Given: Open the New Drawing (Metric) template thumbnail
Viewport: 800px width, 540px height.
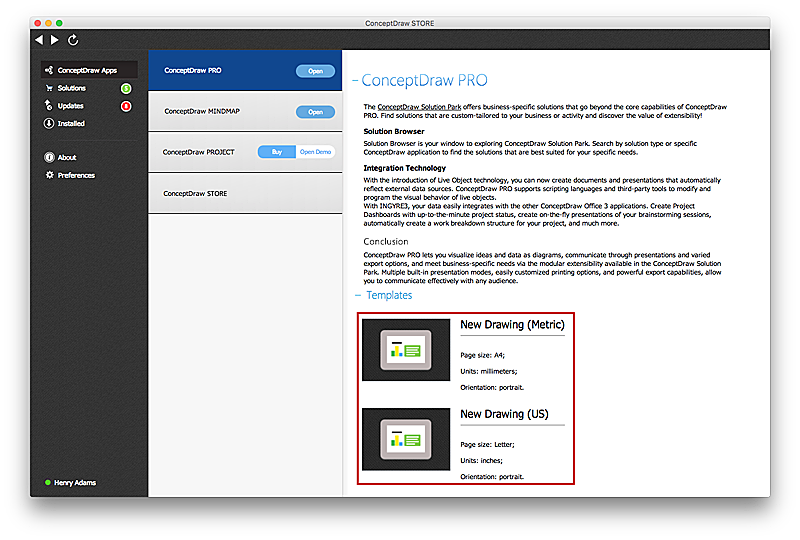Looking at the screenshot, I should click(406, 350).
